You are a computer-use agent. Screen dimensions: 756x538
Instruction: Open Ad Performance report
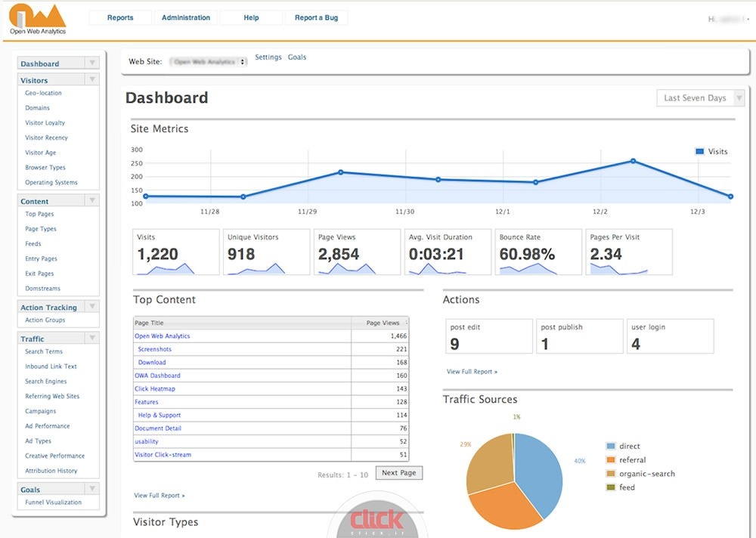coord(47,427)
